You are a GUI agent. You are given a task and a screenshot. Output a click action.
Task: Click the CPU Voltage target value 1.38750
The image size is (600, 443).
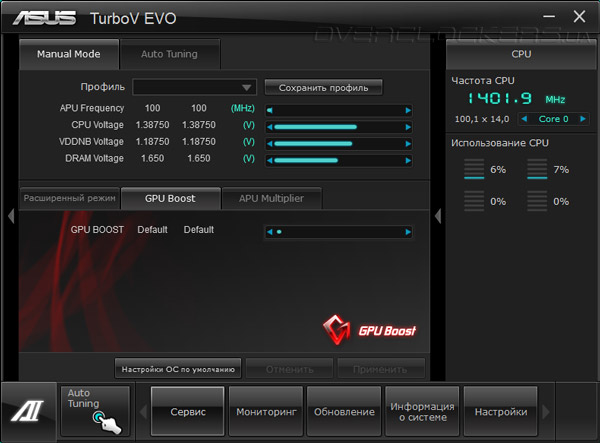coord(199,125)
